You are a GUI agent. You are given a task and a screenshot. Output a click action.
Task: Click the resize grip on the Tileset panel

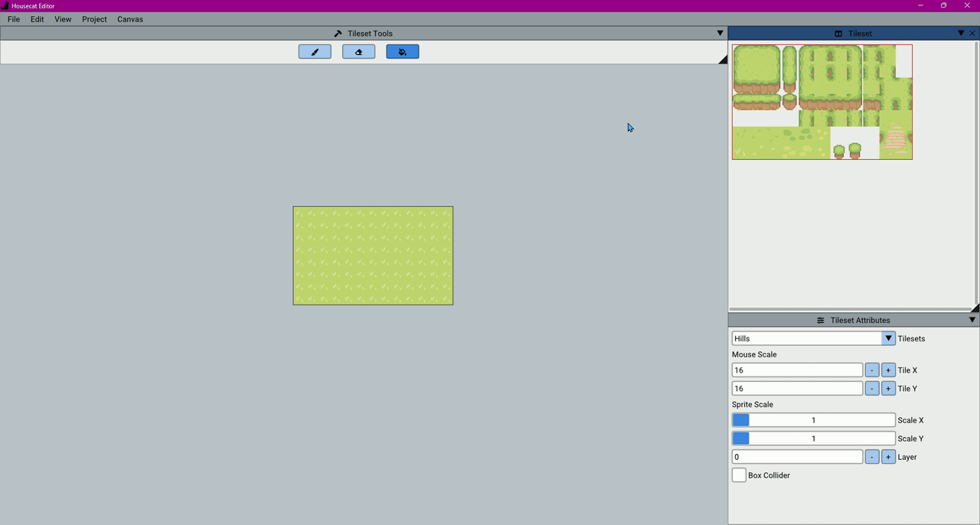975,310
